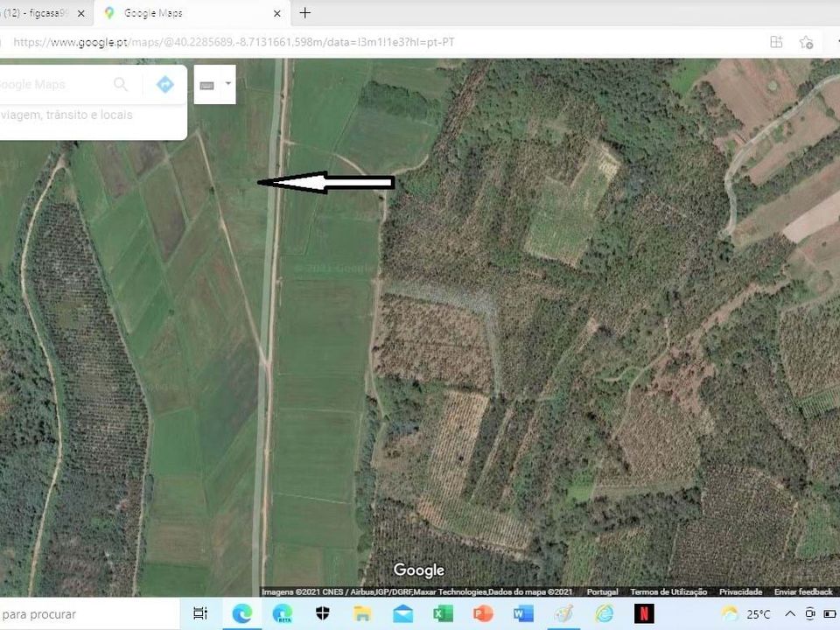Open Windows Security shield icon
The image size is (840, 630).
pyautogui.click(x=323, y=613)
